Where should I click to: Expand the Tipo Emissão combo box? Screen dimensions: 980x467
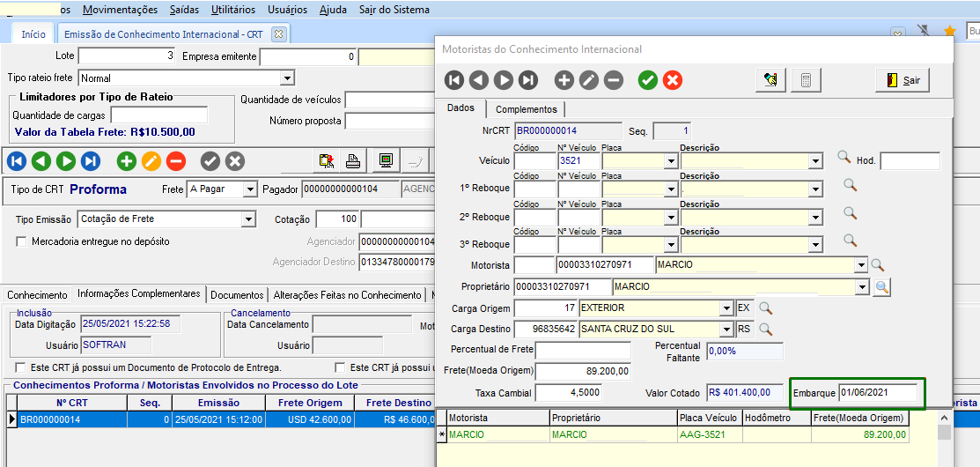pos(248,219)
